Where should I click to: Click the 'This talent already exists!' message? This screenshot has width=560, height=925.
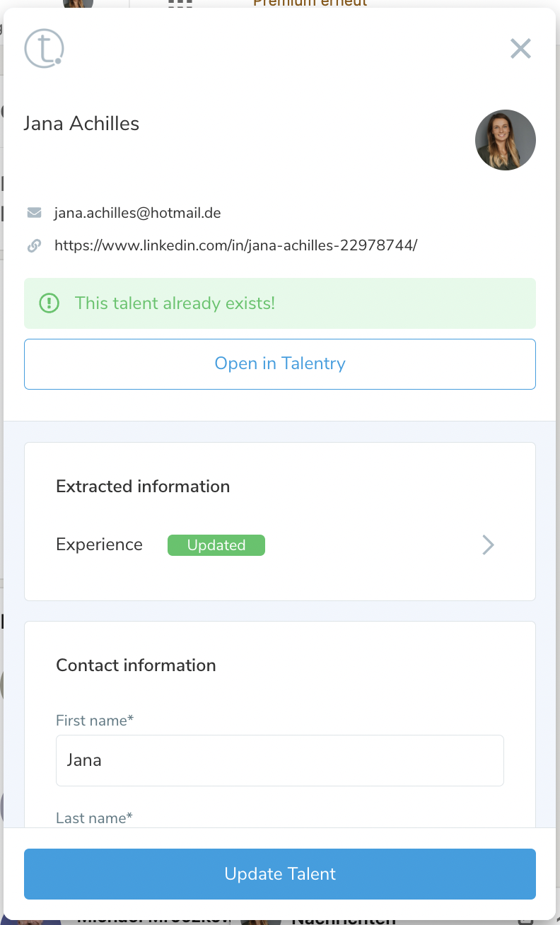coord(175,303)
